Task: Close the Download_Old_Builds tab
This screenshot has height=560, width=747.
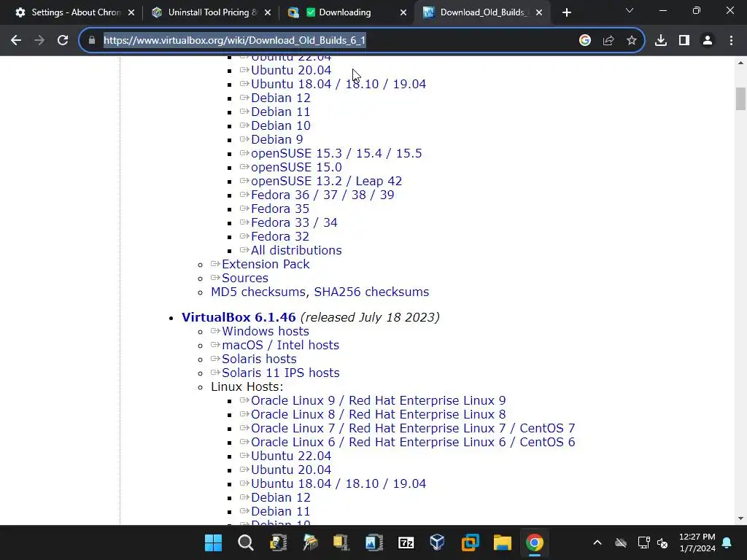Action: (539, 13)
